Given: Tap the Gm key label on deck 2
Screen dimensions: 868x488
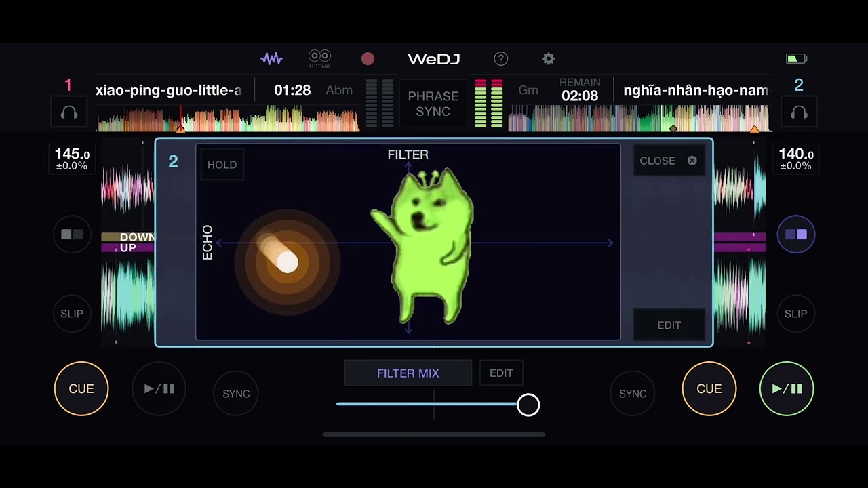Looking at the screenshot, I should pyautogui.click(x=528, y=90).
